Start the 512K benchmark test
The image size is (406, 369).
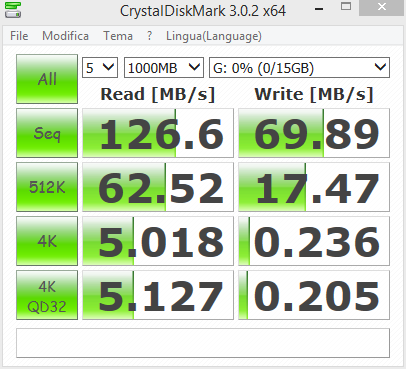(x=47, y=187)
